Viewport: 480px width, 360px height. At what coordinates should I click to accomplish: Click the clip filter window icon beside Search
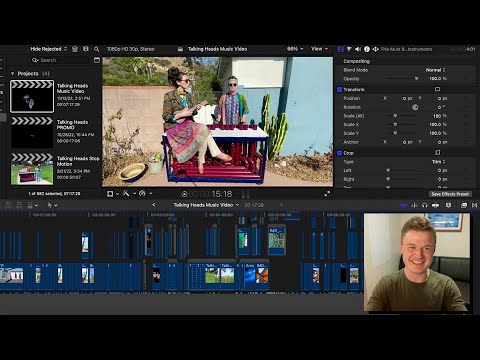[x=97, y=60]
